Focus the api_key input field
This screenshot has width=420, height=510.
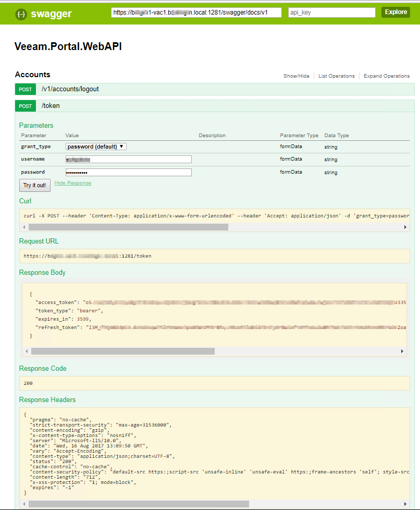coord(331,13)
